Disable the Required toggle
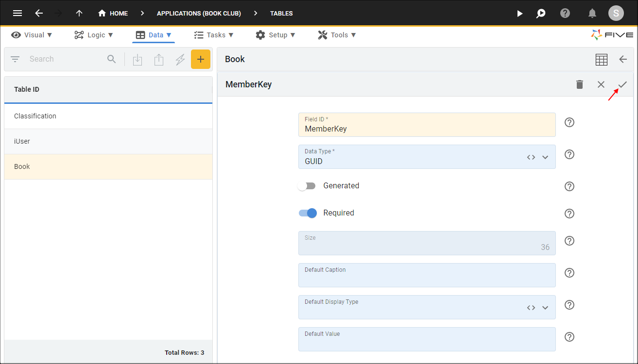Viewport: 638px width, 364px height. click(308, 213)
